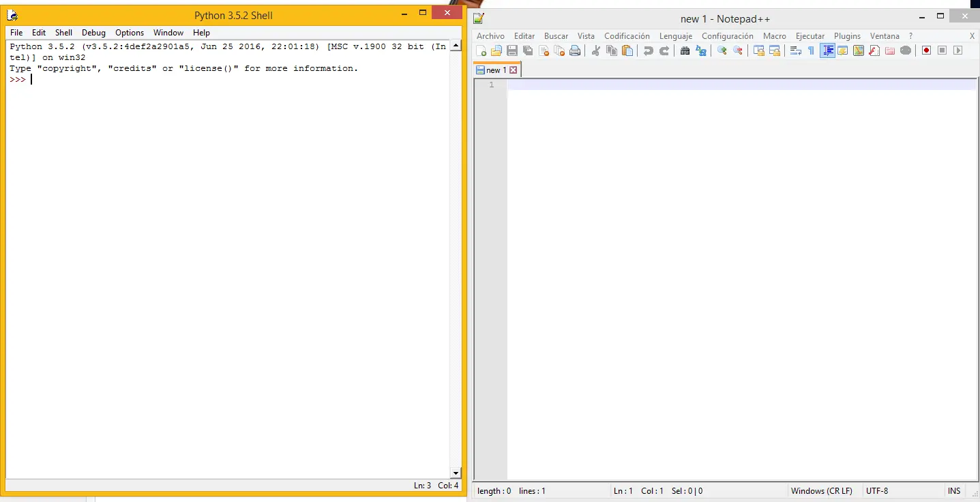Screen dimensions: 980x502
Task: Click the Copy icon in Notepad++ toolbar
Action: pyautogui.click(x=612, y=50)
